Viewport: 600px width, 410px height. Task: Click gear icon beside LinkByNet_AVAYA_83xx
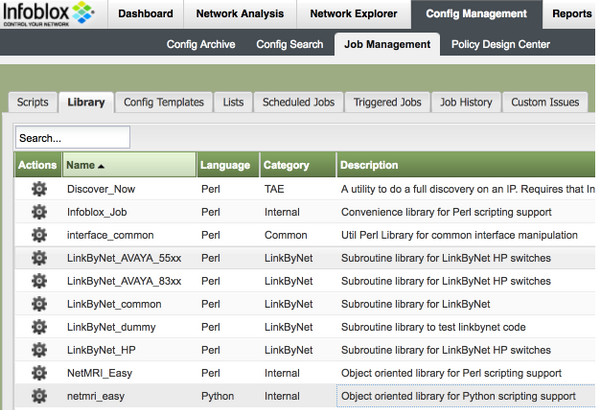[39, 281]
